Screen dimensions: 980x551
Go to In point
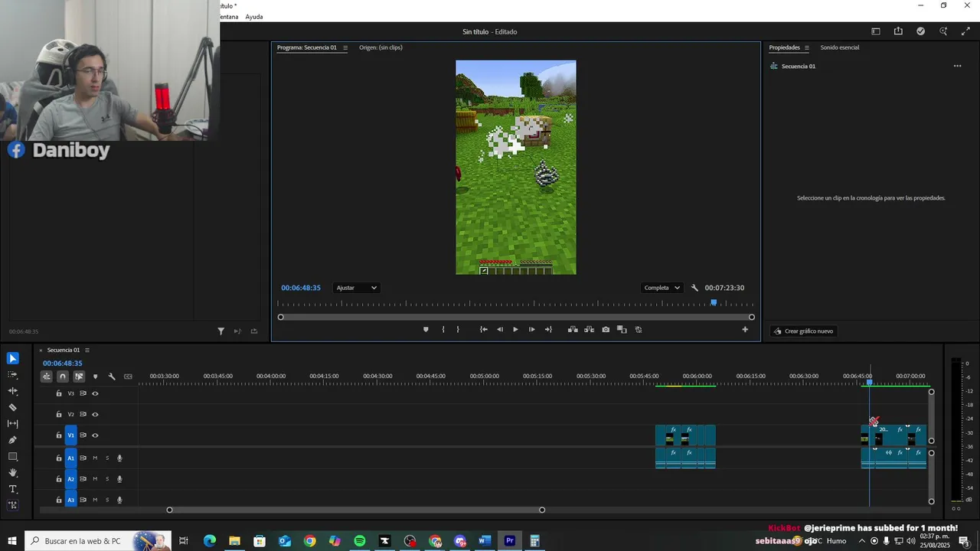[484, 330]
